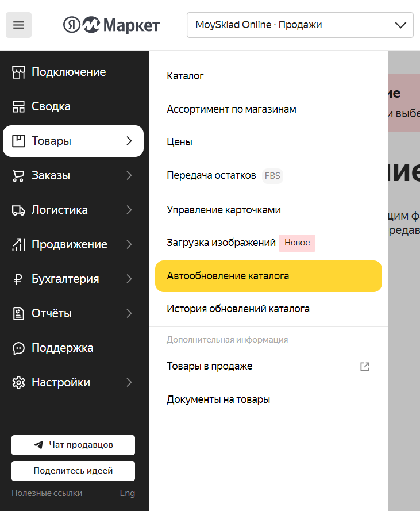Screen dimensions: 420x511
Task: Click the hamburger menu icon
Action: (x=18, y=25)
